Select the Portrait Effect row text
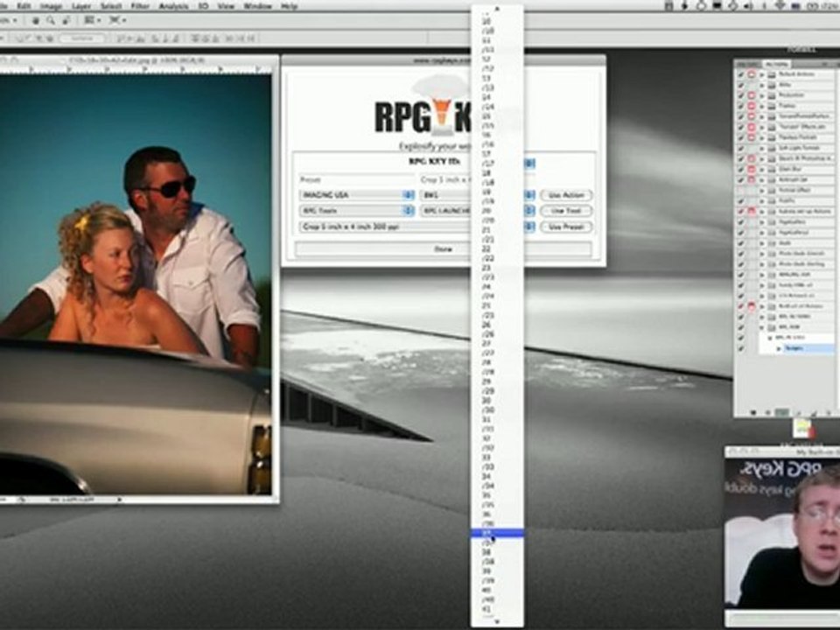The height and width of the screenshot is (630, 840). 794,190
